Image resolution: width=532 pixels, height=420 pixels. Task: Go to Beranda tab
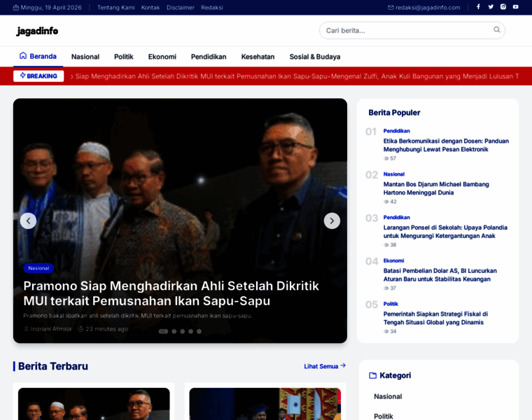click(38, 56)
